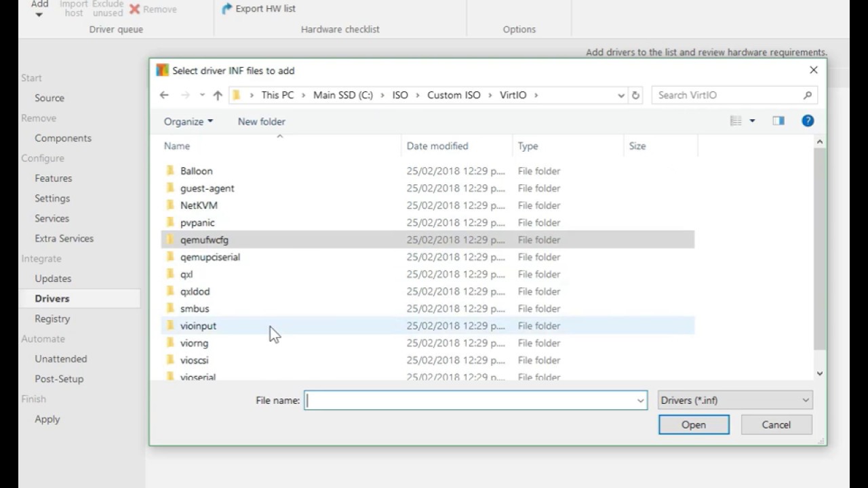Click the viorng folder icon
The image size is (868, 488).
point(171,343)
